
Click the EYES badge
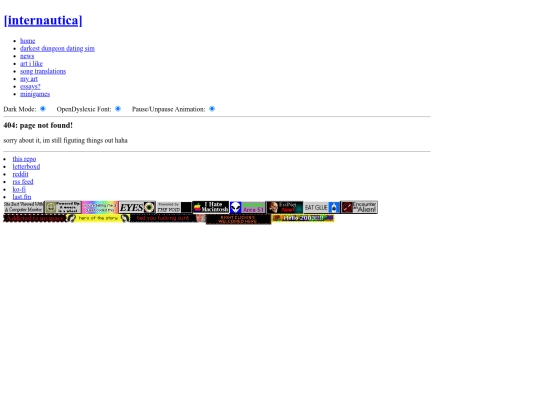[137, 207]
